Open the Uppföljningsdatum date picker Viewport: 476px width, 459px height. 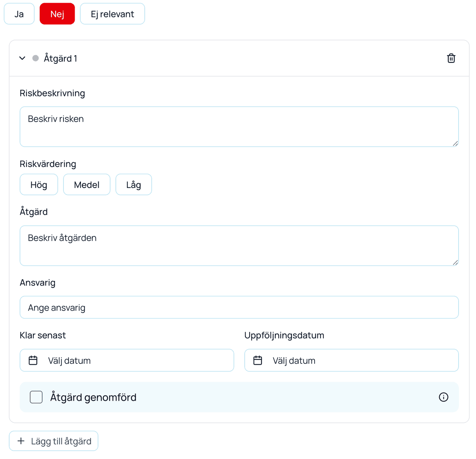point(351,360)
